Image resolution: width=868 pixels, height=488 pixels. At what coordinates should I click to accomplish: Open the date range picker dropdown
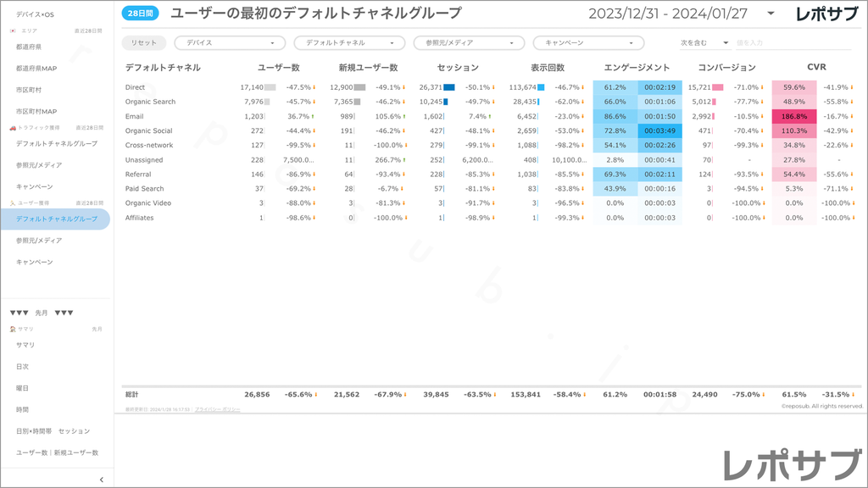point(770,14)
